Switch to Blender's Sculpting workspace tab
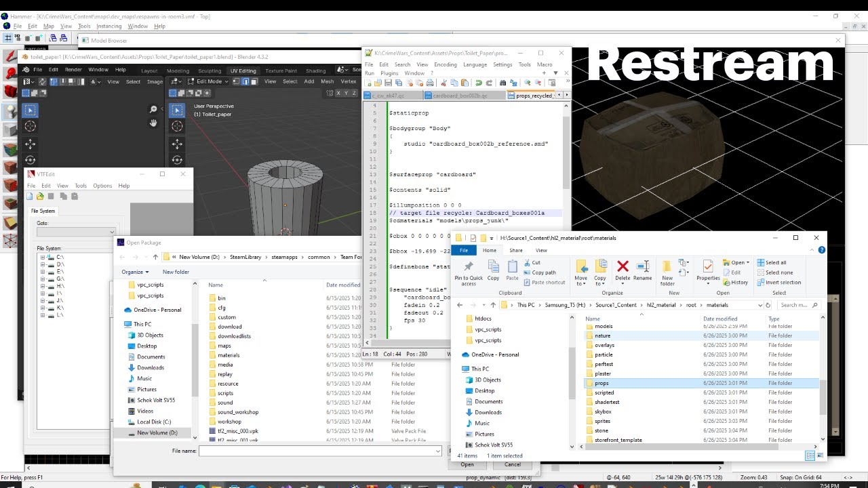 click(x=210, y=70)
